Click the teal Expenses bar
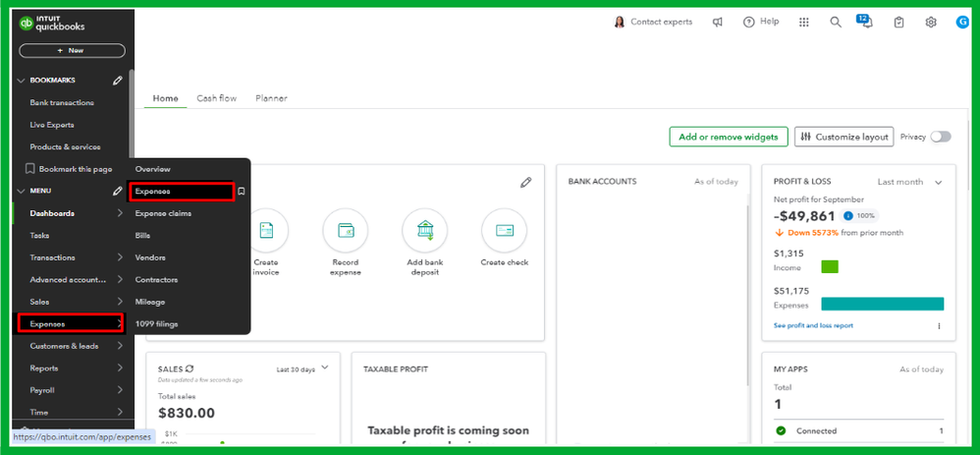 [883, 305]
